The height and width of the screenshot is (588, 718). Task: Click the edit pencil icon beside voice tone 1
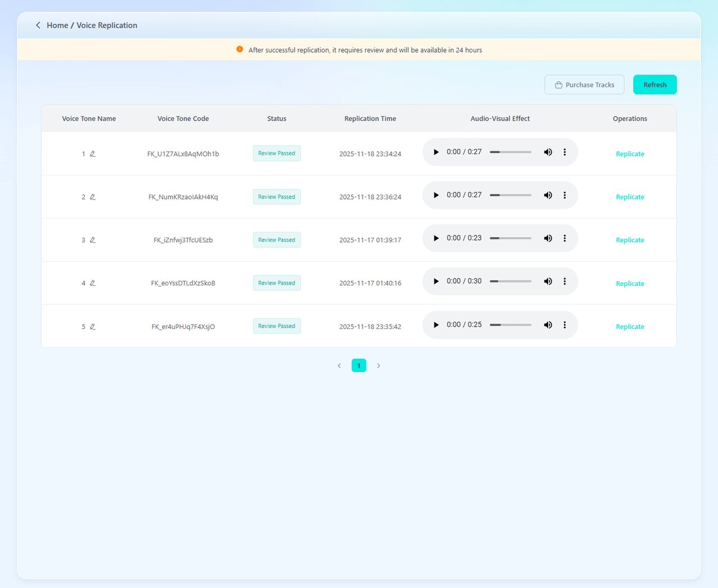coord(93,154)
